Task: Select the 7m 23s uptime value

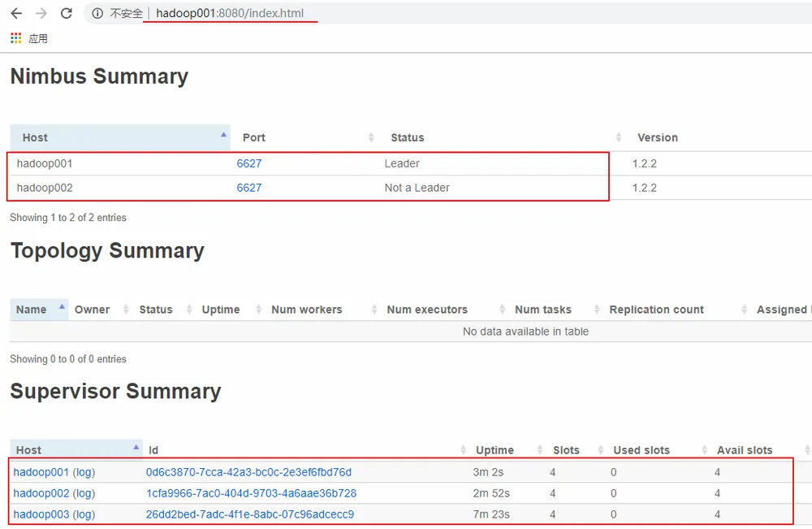Action: point(491,514)
